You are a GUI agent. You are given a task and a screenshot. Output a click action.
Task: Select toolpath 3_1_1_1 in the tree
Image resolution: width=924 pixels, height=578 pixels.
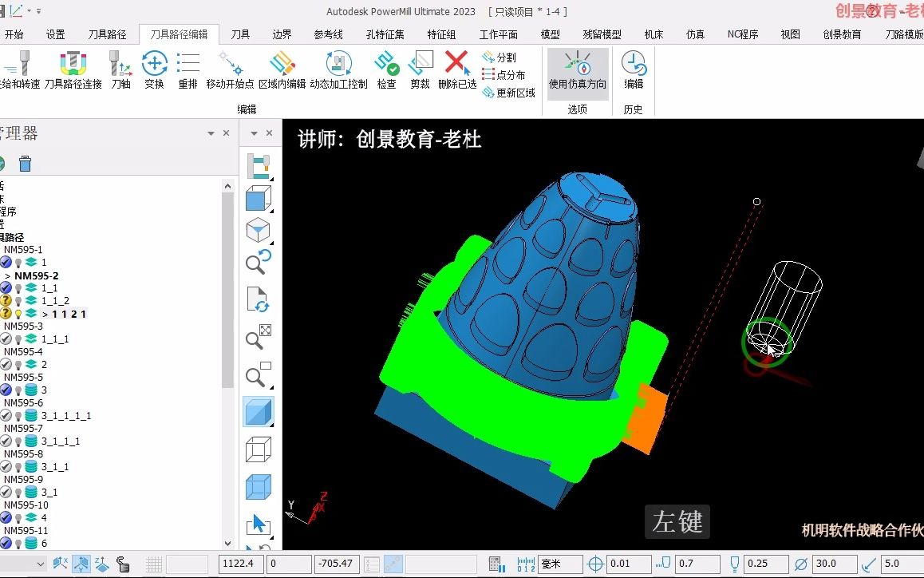[60, 441]
